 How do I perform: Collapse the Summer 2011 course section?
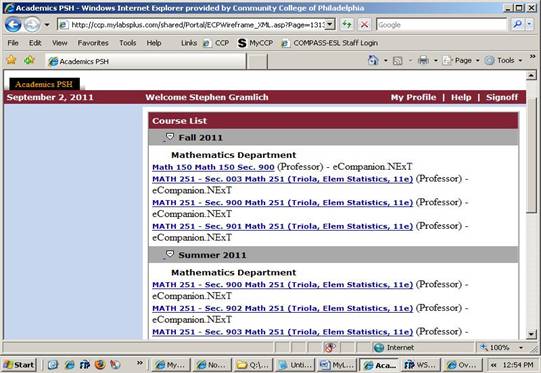(x=169, y=255)
